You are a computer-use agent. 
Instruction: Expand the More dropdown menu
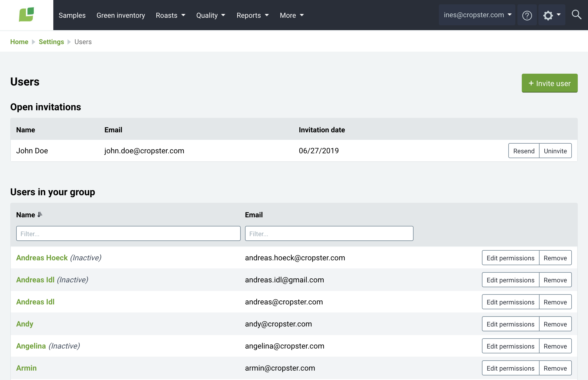pos(292,15)
